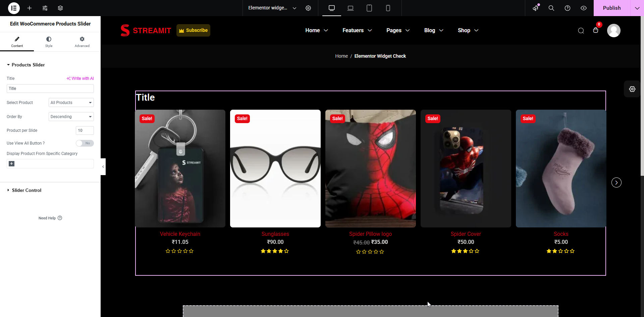Viewport: 644px width, 317px height.
Task: Toggle Preview Changes eye icon
Action: click(584, 8)
